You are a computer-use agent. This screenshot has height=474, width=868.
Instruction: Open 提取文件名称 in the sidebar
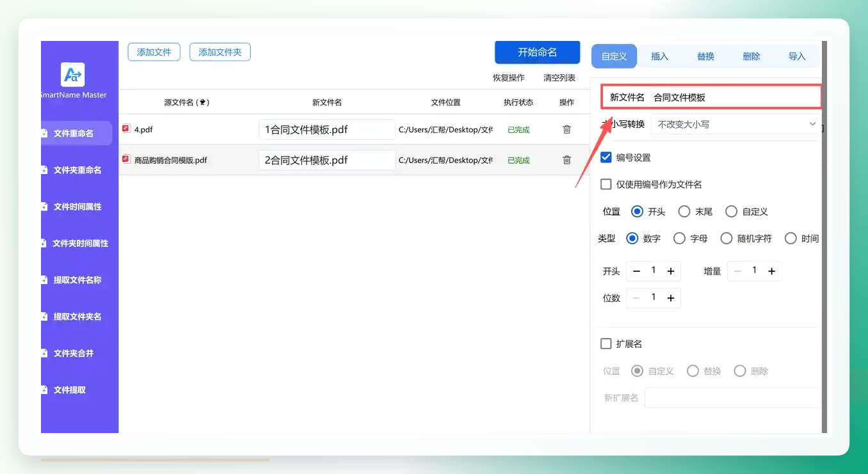click(77, 280)
